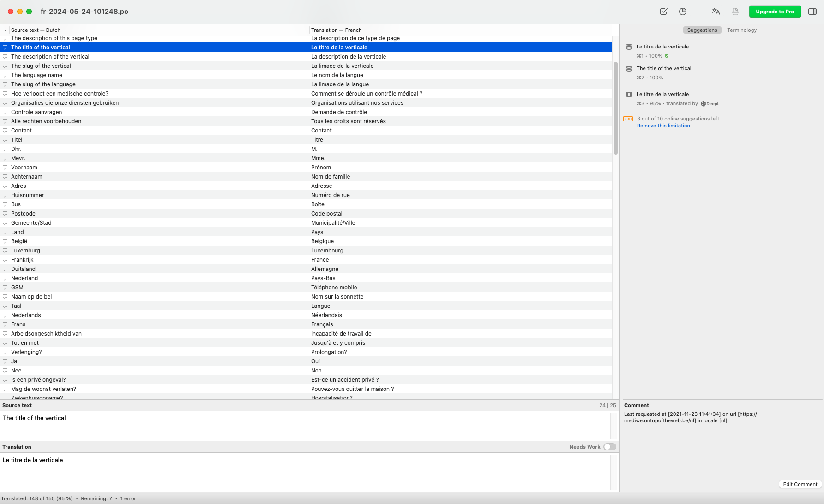
Task: Click the validate translations checkmark toolbar icon
Action: point(663,12)
